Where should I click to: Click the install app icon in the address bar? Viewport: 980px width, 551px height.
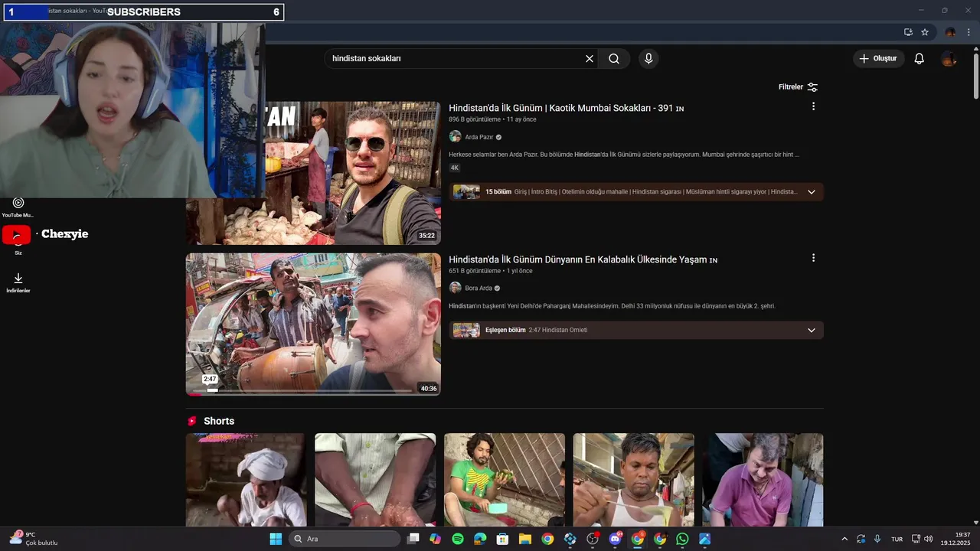(x=908, y=32)
